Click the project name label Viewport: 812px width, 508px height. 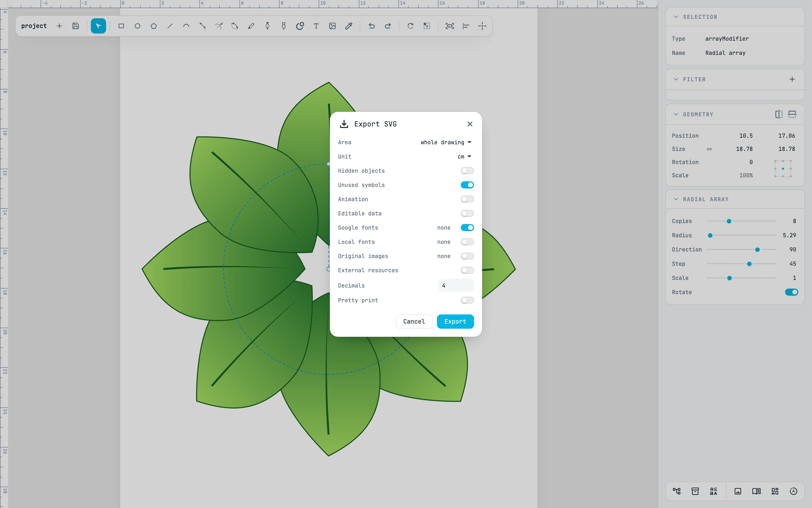point(34,26)
